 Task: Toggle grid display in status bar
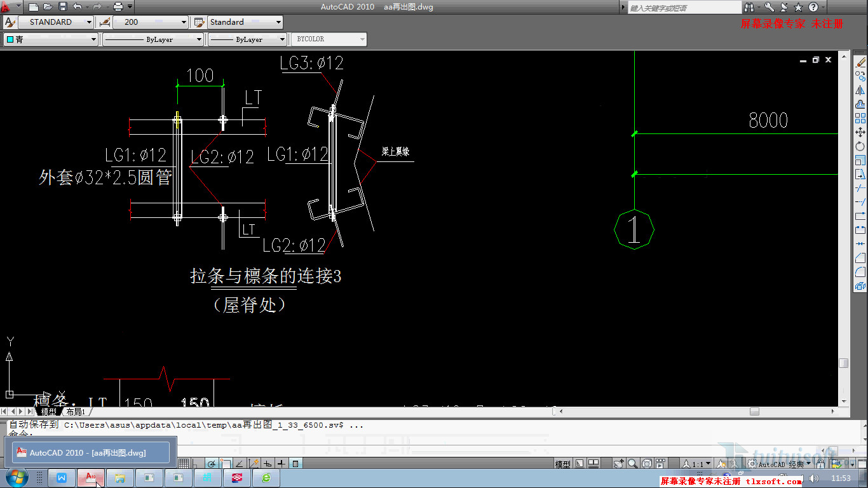pyautogui.click(x=184, y=464)
